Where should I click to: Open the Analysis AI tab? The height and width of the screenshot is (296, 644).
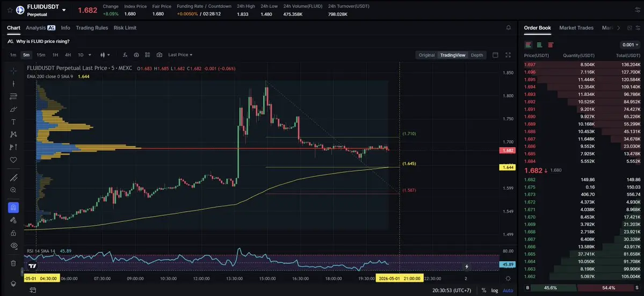40,28
